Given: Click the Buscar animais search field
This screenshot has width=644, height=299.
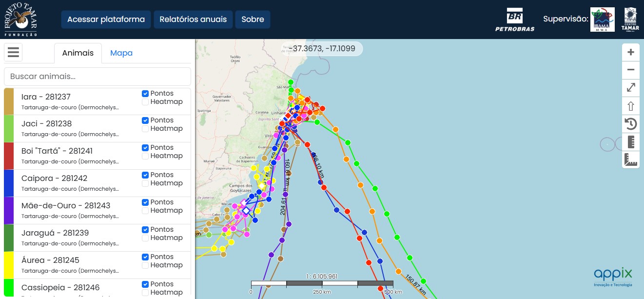Looking at the screenshot, I should click(98, 77).
